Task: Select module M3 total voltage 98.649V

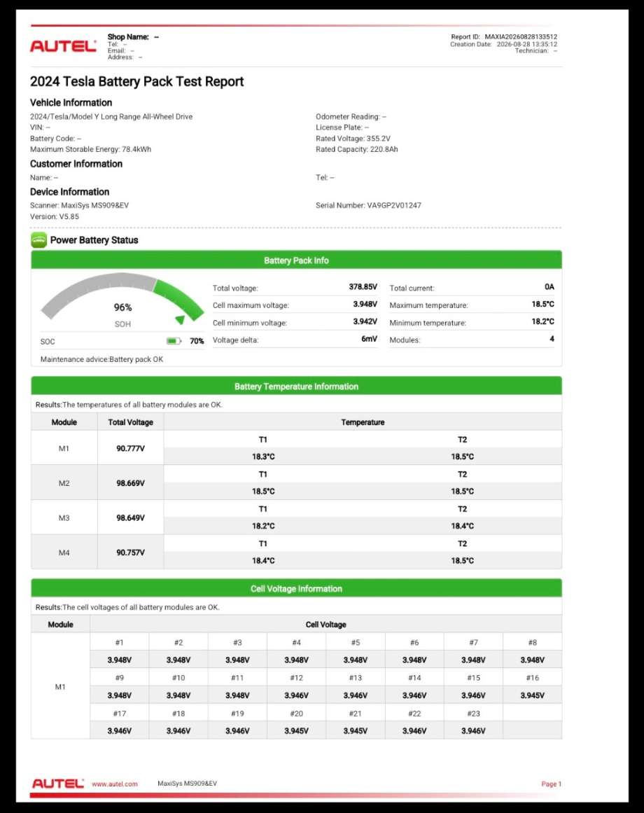Action: click(130, 517)
